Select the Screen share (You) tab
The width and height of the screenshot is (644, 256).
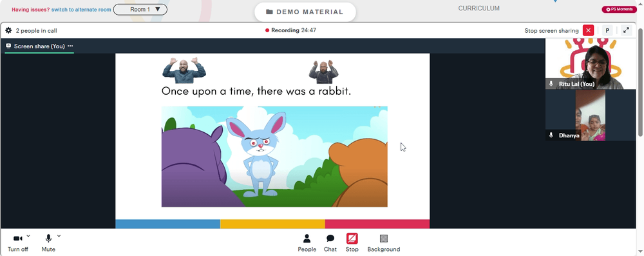[39, 46]
